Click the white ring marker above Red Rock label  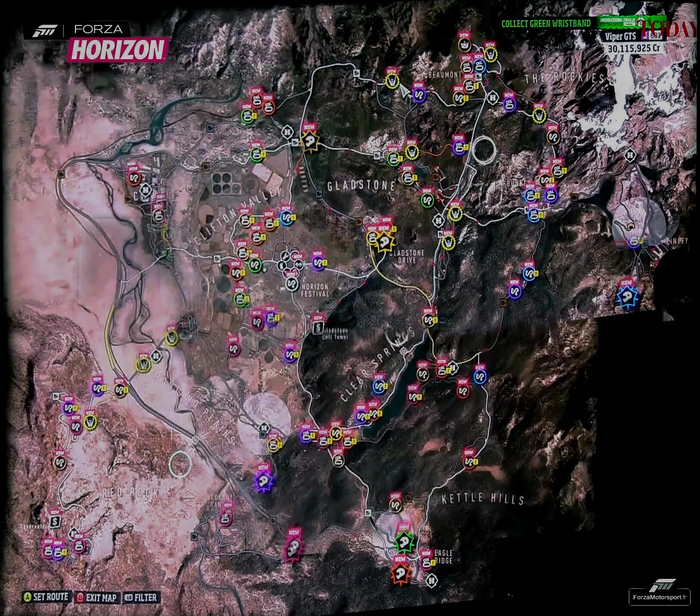tap(180, 464)
